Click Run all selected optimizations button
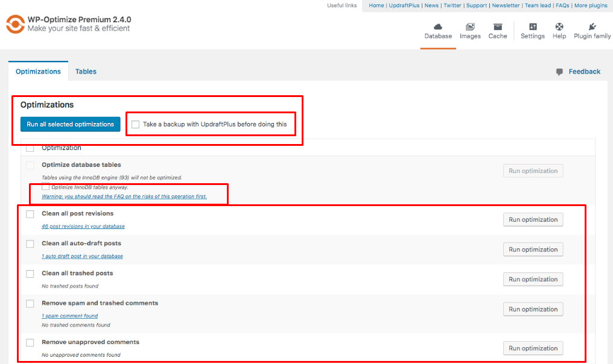 [x=71, y=124]
